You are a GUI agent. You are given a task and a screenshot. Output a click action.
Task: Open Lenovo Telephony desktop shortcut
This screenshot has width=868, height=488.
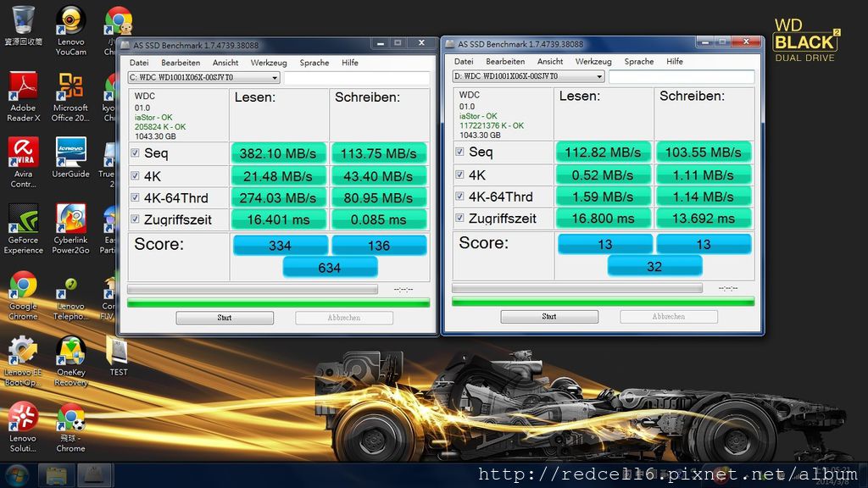(x=70, y=299)
